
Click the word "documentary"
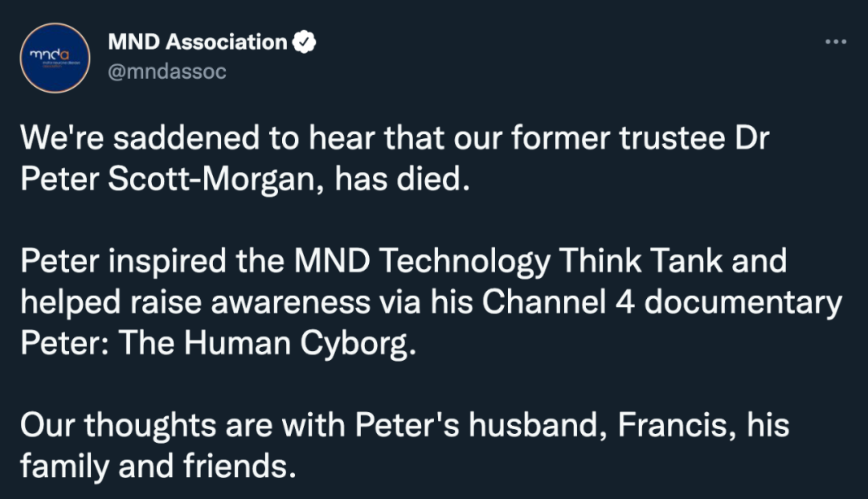[x=743, y=303]
